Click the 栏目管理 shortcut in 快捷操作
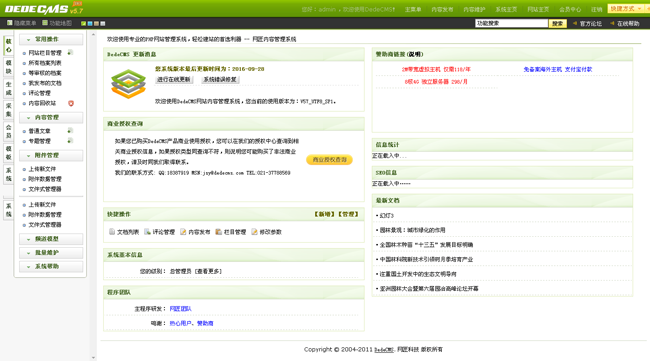This screenshot has width=650, height=361. click(231, 232)
